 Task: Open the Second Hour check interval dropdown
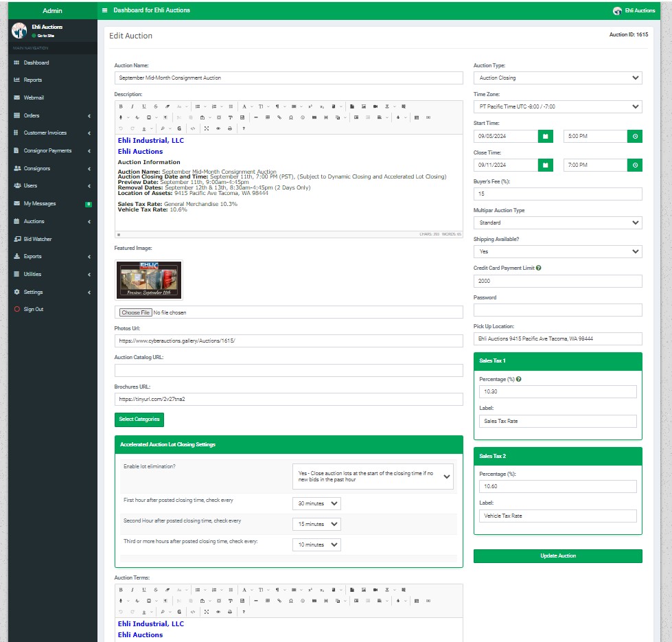pyautogui.click(x=316, y=524)
